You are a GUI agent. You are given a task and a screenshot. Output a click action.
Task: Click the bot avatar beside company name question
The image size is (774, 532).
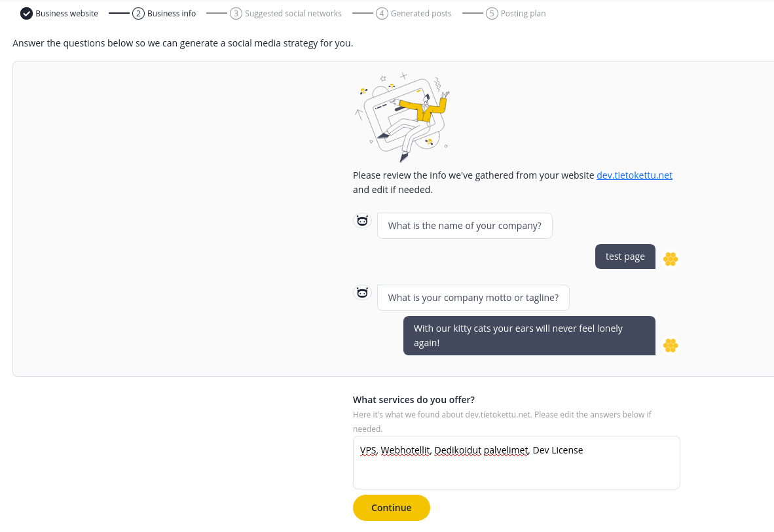coord(362,221)
